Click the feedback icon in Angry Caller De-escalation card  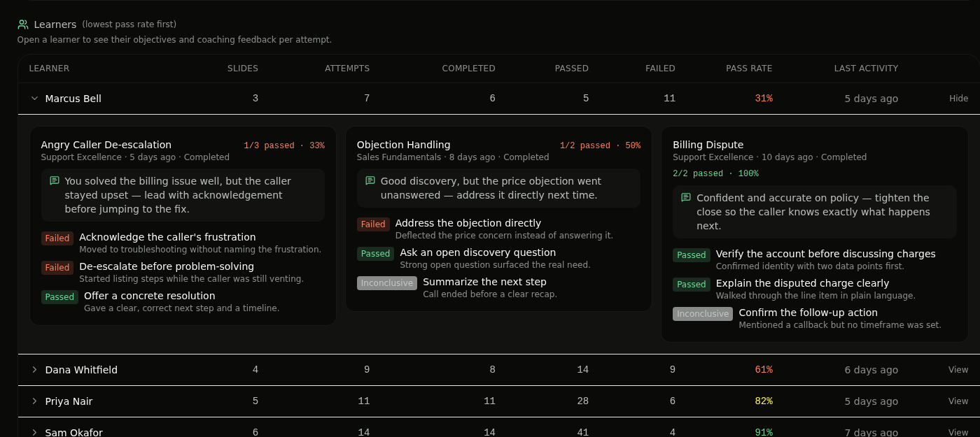point(55,181)
